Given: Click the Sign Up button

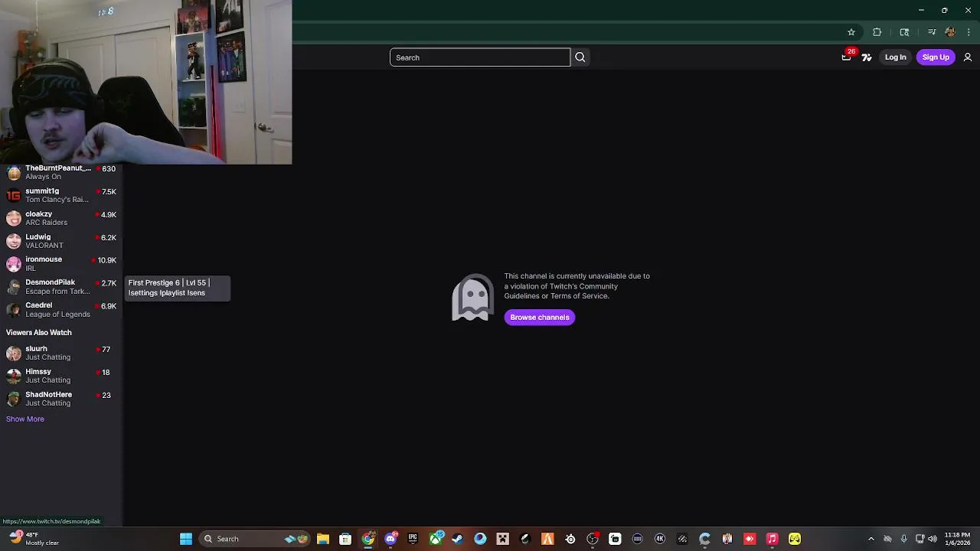Looking at the screenshot, I should [936, 57].
